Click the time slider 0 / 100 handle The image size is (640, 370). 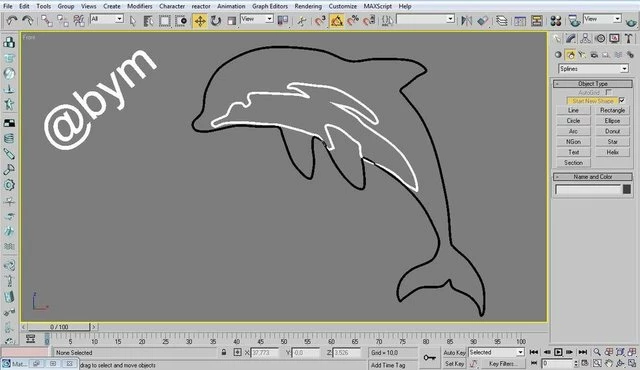(59, 327)
